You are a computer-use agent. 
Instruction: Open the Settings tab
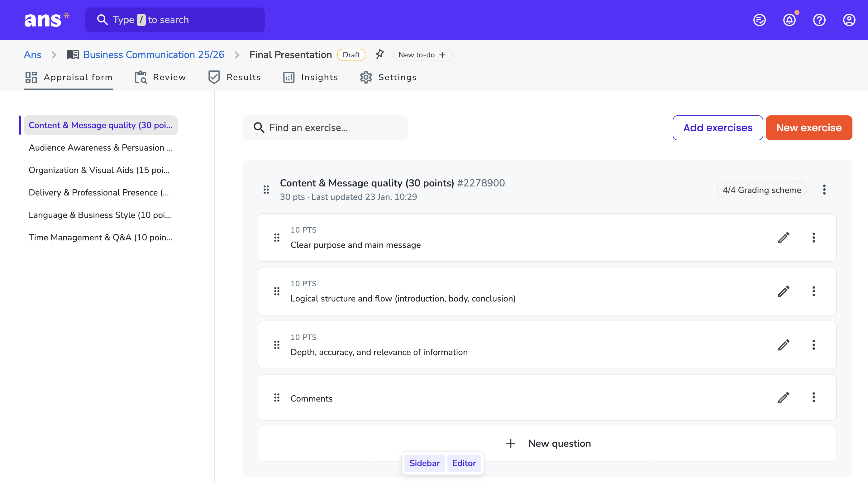pos(388,77)
